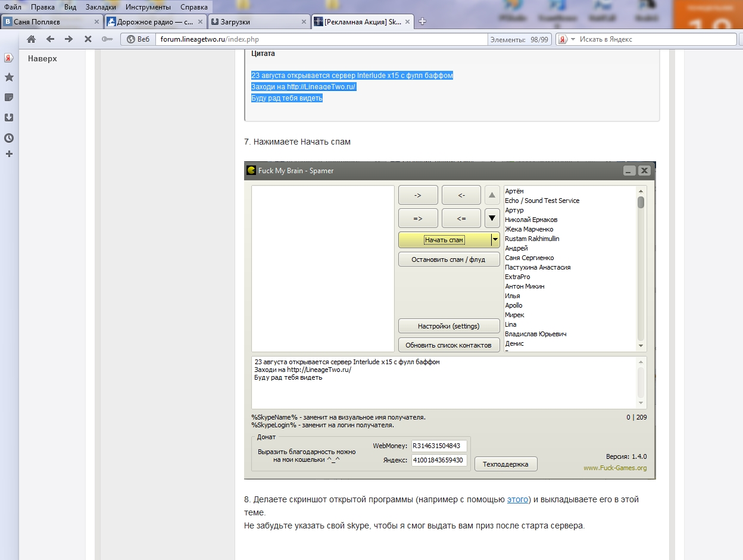
Task: Click the password key icon in toolbar
Action: click(x=107, y=39)
